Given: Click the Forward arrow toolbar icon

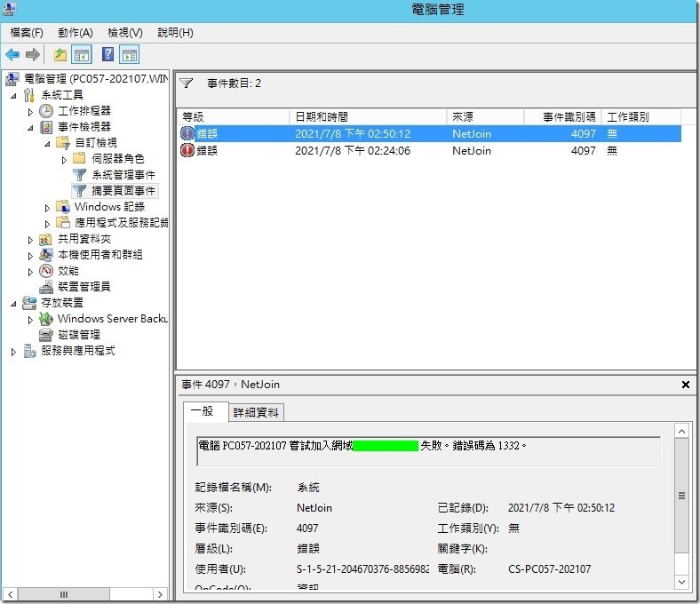Looking at the screenshot, I should point(33,55).
